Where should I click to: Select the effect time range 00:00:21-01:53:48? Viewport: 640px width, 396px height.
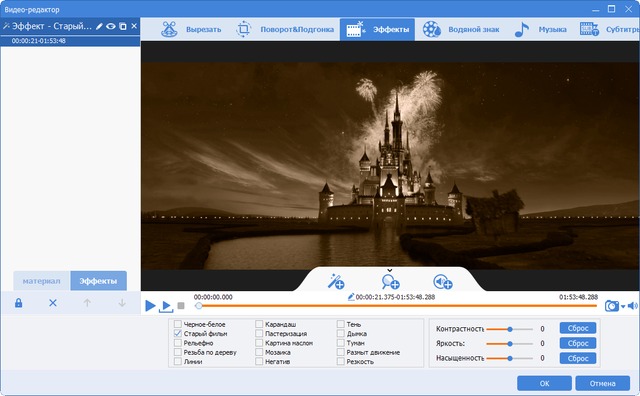[x=38, y=41]
